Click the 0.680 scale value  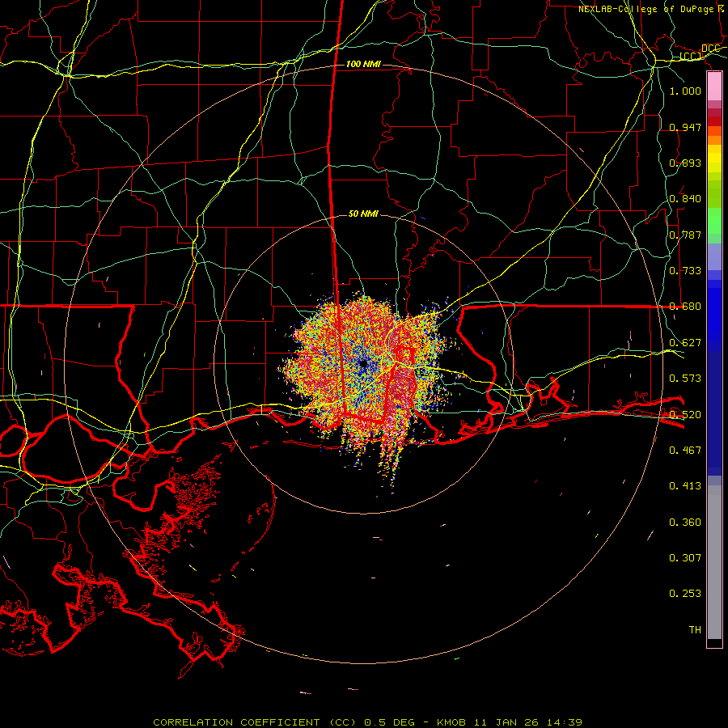tap(685, 306)
